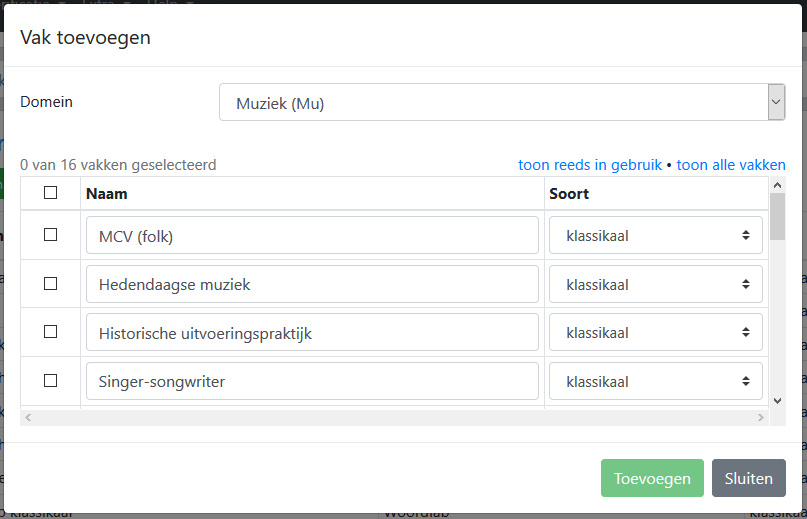807x519 pixels.
Task: Click the table scroll down arrow
Action: pos(777,401)
